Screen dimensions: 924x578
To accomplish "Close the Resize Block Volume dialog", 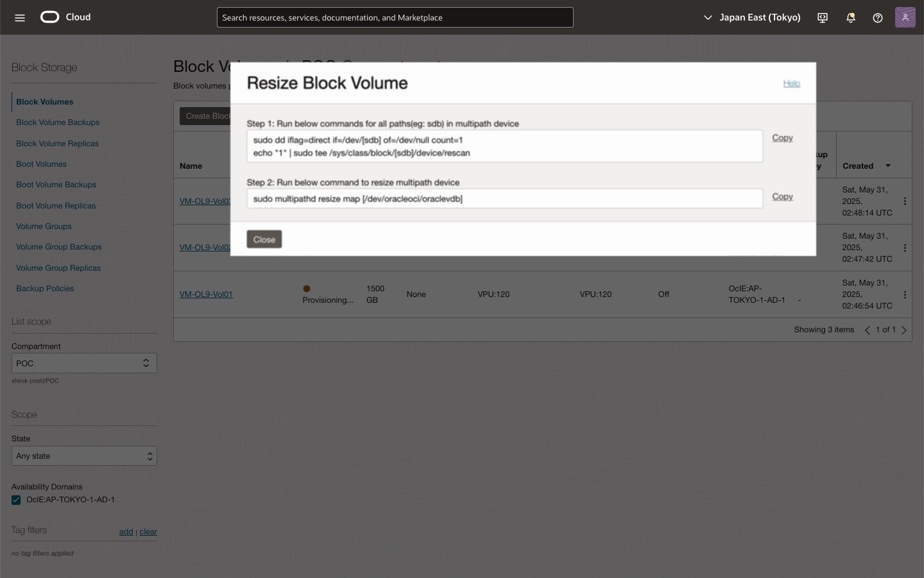I will click(x=264, y=239).
